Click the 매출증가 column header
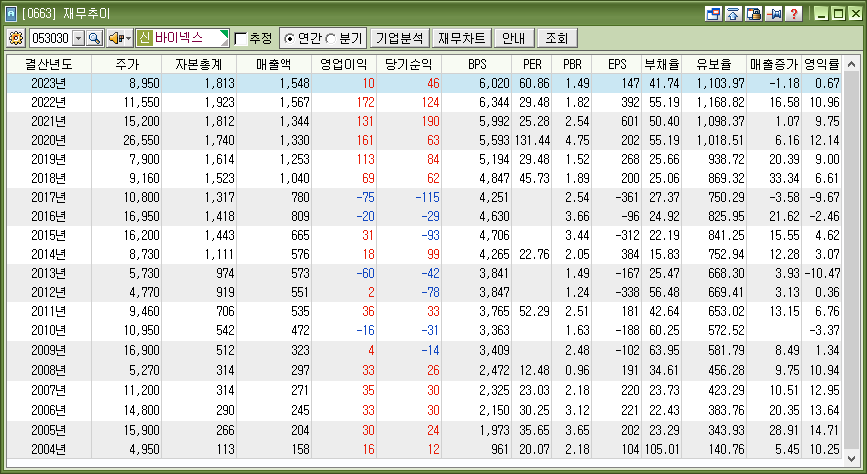The height and width of the screenshot is (474, 867). point(774,64)
